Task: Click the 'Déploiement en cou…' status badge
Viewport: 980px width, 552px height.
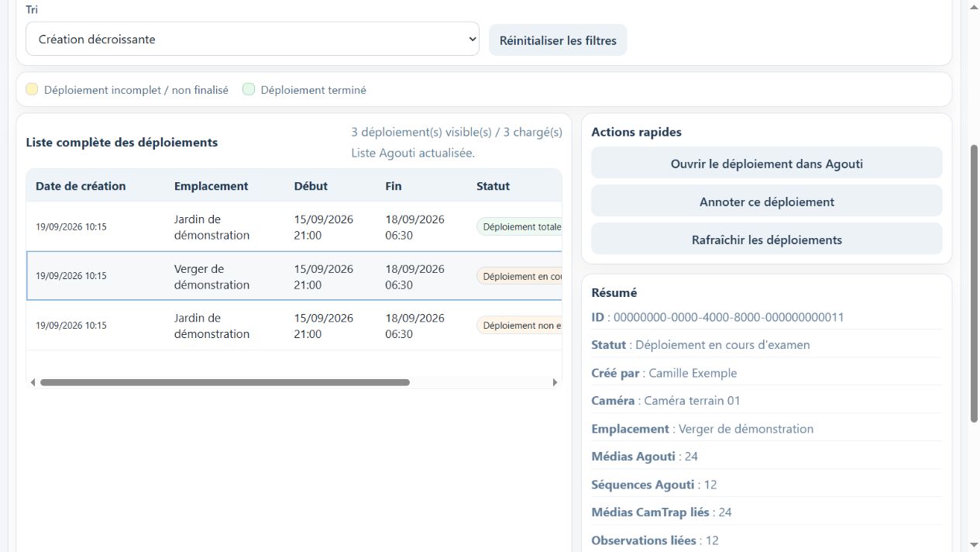Action: (519, 277)
